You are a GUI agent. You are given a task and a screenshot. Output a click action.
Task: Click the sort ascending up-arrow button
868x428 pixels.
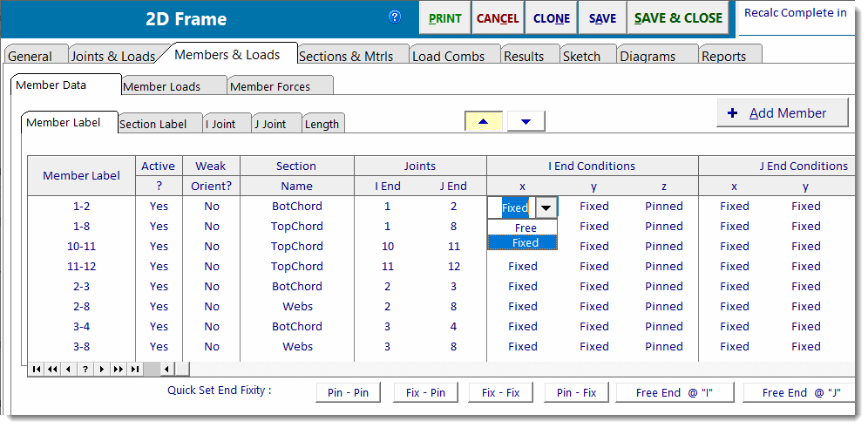[x=484, y=122]
